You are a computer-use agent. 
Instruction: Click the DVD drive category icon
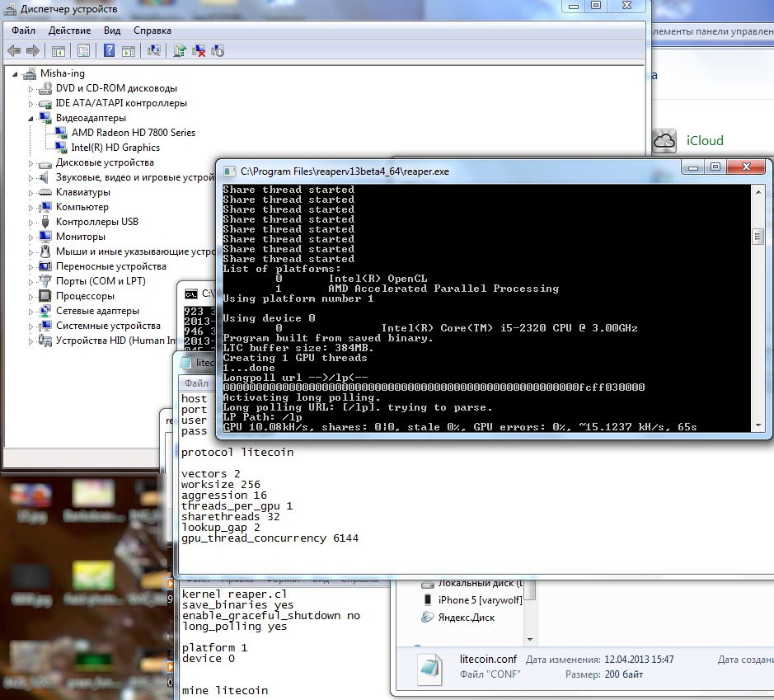45,88
